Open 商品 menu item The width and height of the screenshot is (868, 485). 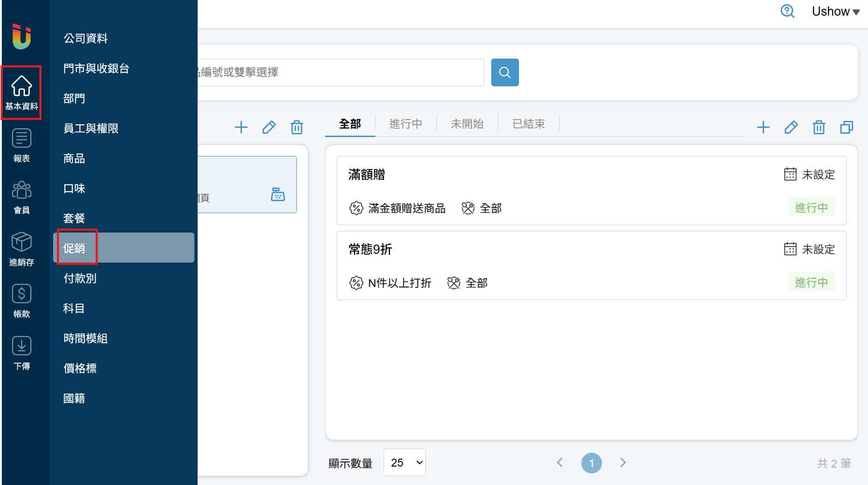pos(124,158)
